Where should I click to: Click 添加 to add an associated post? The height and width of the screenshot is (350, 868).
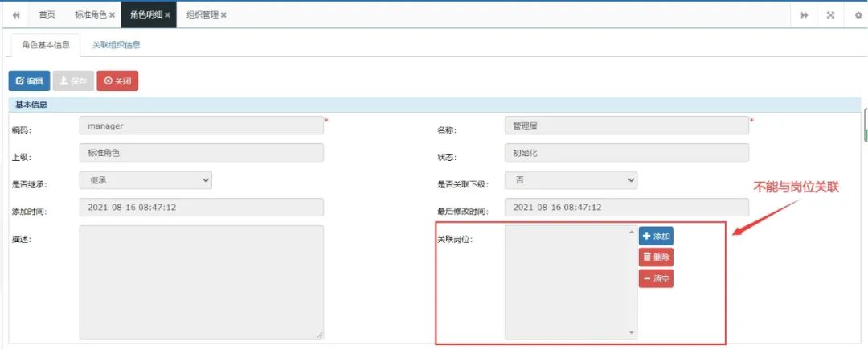[x=656, y=236]
